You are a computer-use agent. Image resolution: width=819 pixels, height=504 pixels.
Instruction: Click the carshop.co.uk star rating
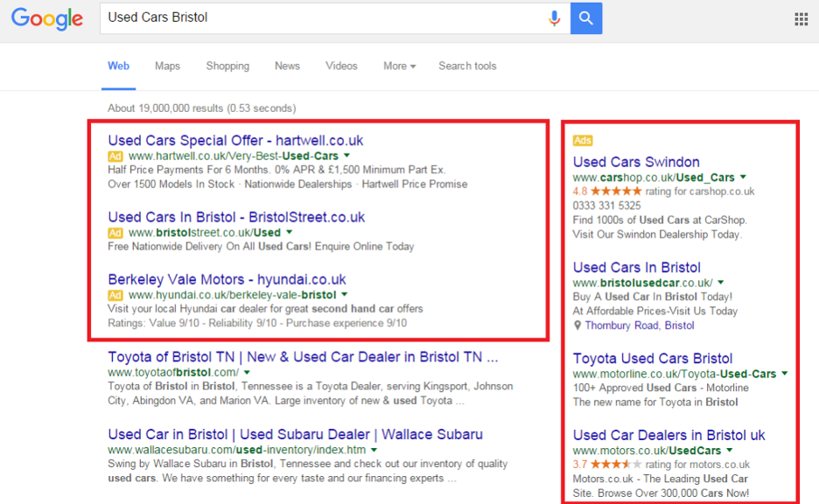[616, 191]
